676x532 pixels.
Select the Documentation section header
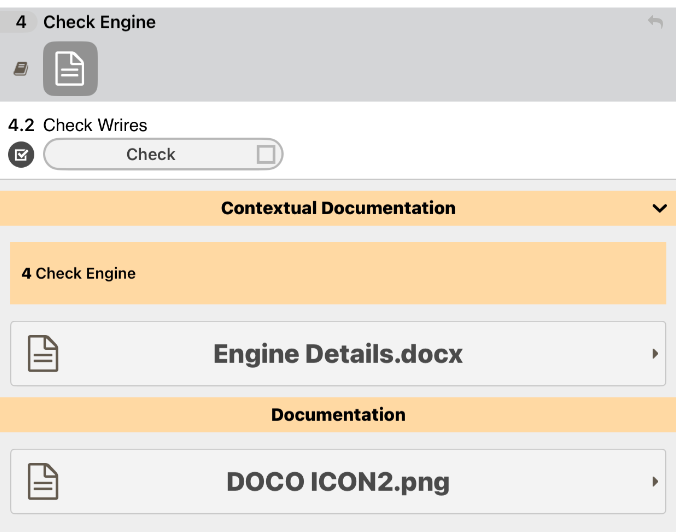click(338, 415)
